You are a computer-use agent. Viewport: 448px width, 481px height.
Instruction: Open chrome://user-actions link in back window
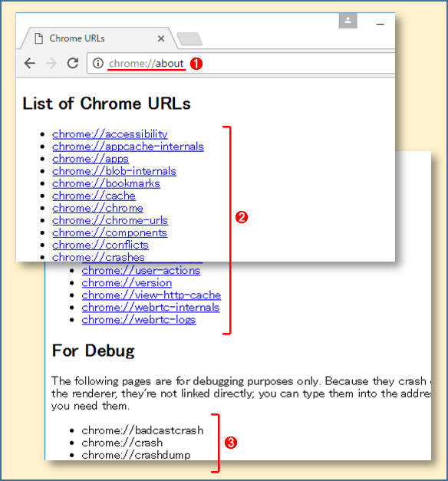[x=141, y=271]
